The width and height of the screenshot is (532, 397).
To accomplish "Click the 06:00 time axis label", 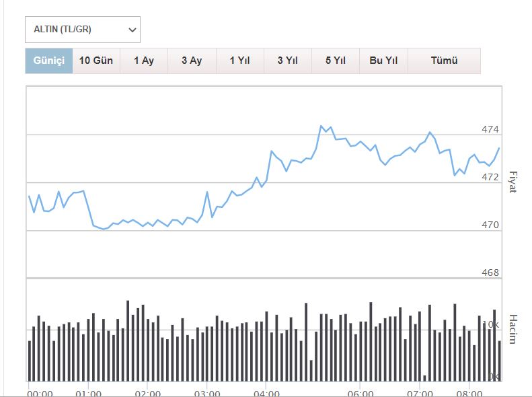I will (x=360, y=393).
